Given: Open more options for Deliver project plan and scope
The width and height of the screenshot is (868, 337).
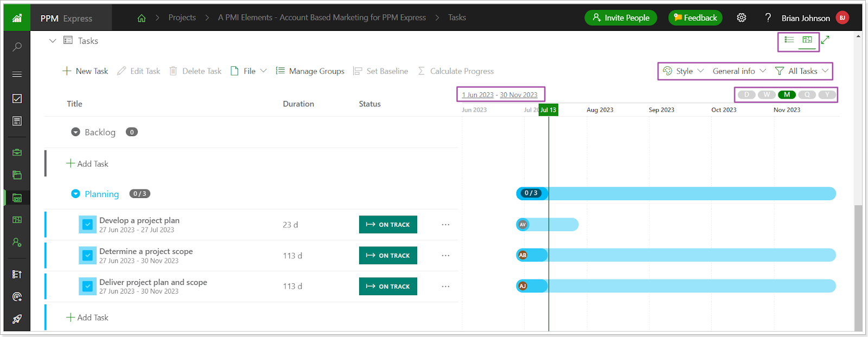Looking at the screenshot, I should [x=445, y=287].
